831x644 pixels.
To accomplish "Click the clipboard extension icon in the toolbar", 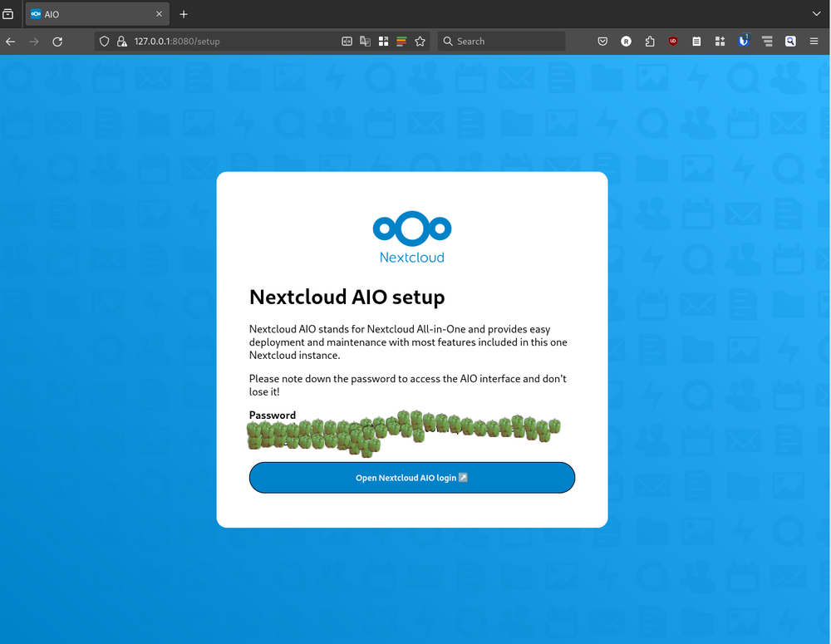I will [696, 41].
